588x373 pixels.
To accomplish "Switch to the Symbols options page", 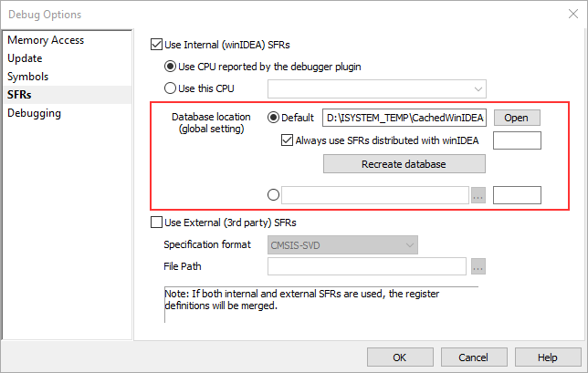I will [x=28, y=77].
